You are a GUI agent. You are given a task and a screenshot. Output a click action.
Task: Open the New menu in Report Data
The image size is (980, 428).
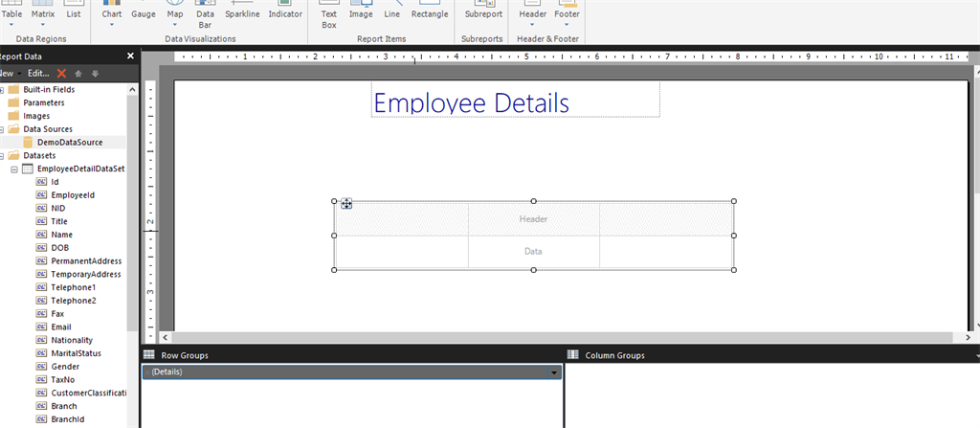coord(9,73)
